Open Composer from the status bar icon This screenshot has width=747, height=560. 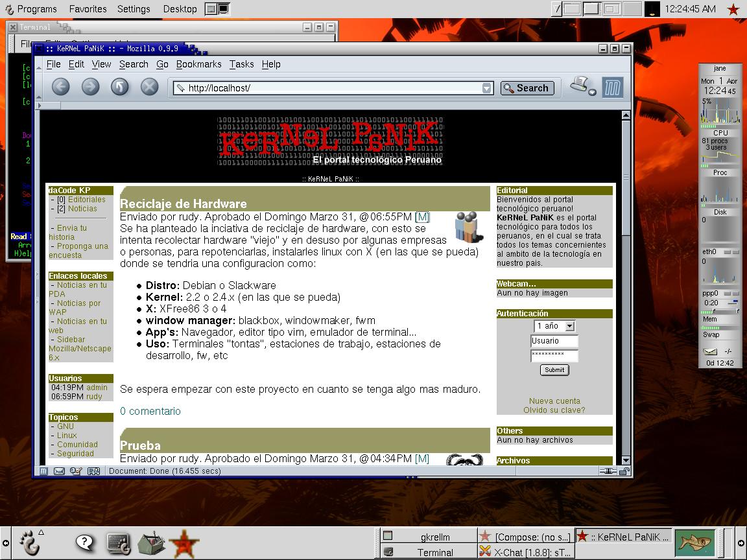(76, 471)
